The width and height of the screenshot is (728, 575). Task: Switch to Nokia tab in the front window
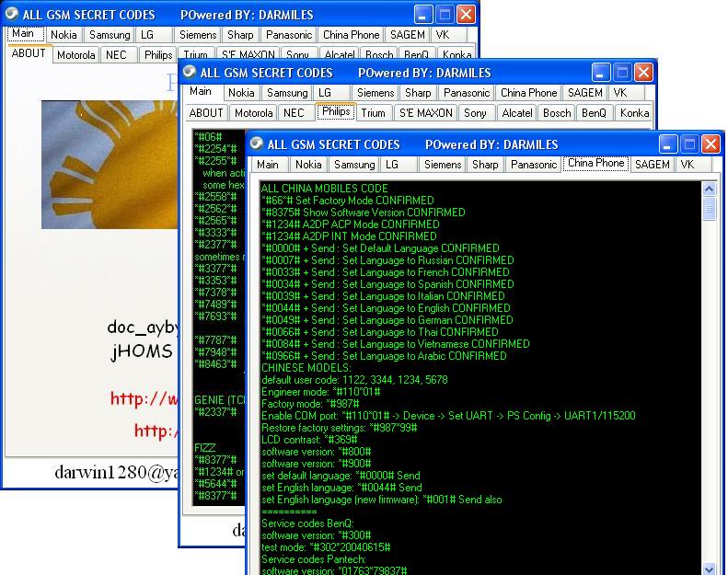pos(308,165)
